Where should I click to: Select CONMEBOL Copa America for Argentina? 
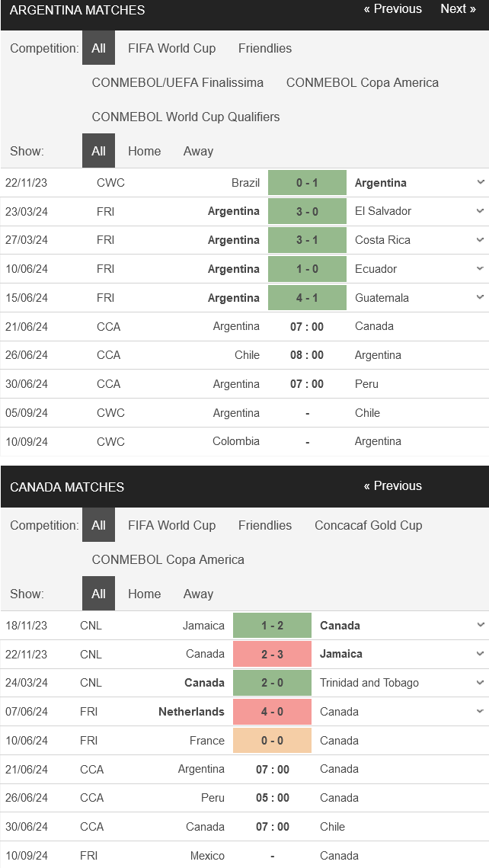pos(362,82)
